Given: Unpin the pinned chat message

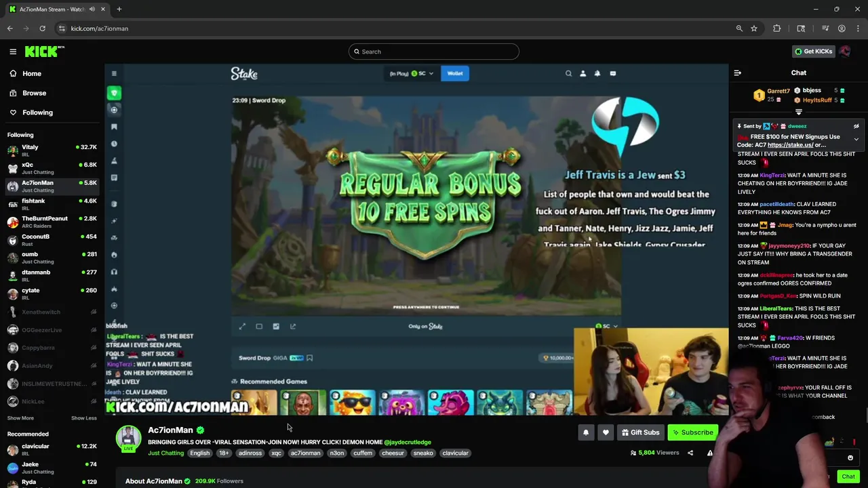Looking at the screenshot, I should 856,126.
